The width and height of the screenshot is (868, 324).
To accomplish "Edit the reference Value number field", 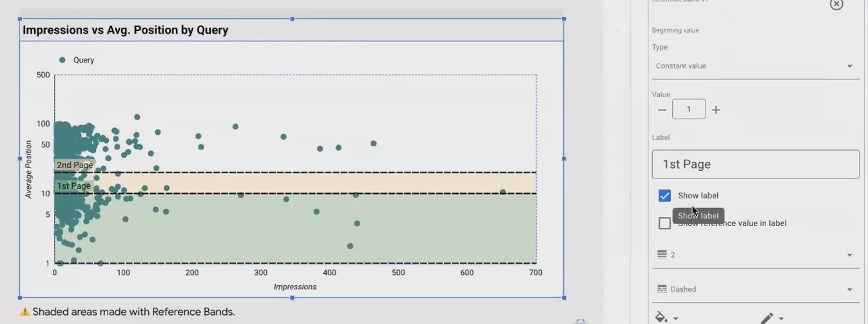I will (x=689, y=109).
